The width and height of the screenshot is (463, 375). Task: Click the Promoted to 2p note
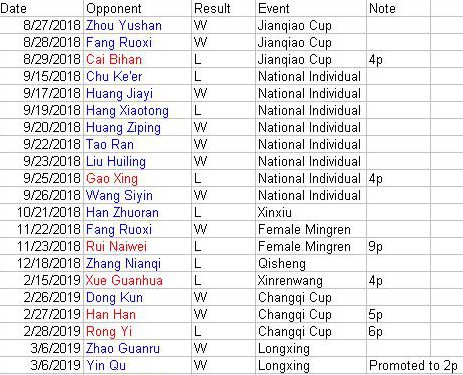click(x=413, y=366)
